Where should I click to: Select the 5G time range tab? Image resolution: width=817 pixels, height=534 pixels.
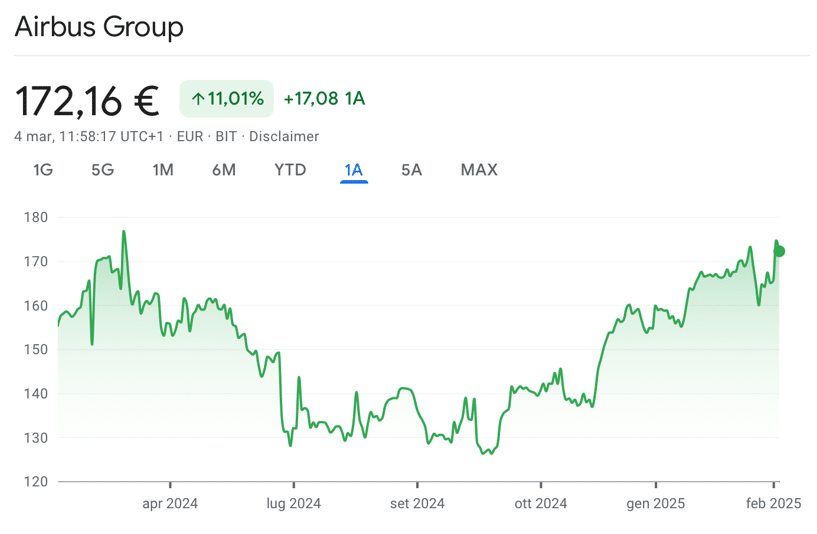pos(103,170)
